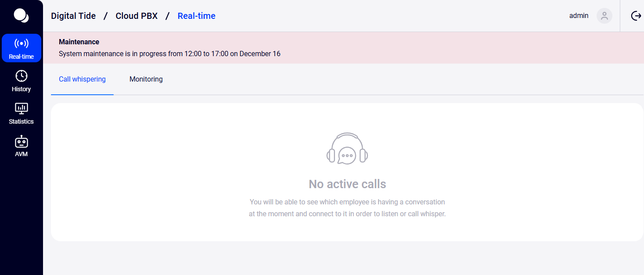This screenshot has width=644, height=275.
Task: Click the system maintenance schedule message
Action: (169, 54)
